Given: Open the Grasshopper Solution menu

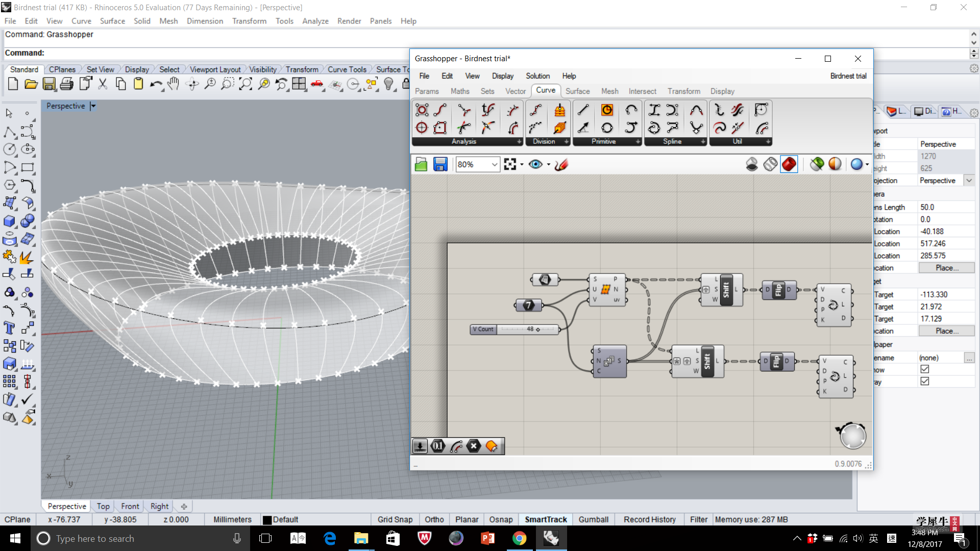Looking at the screenshot, I should pyautogui.click(x=537, y=76).
